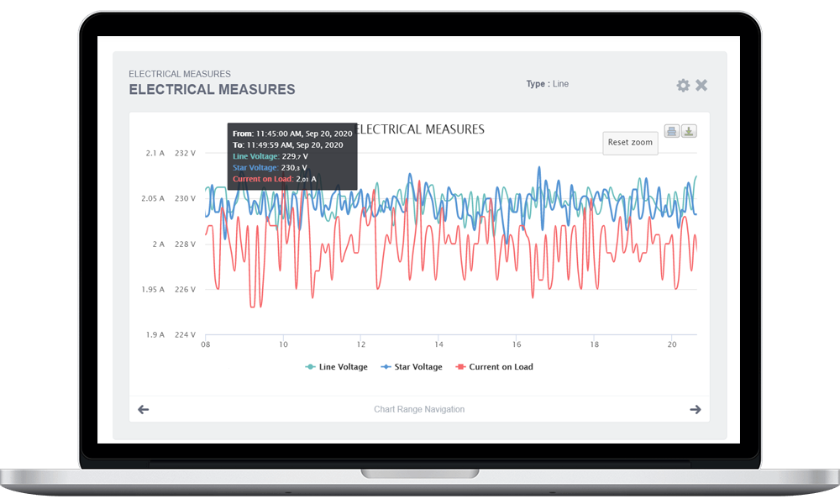Close the Electrical Measures panel
The image size is (840, 504).
click(701, 85)
